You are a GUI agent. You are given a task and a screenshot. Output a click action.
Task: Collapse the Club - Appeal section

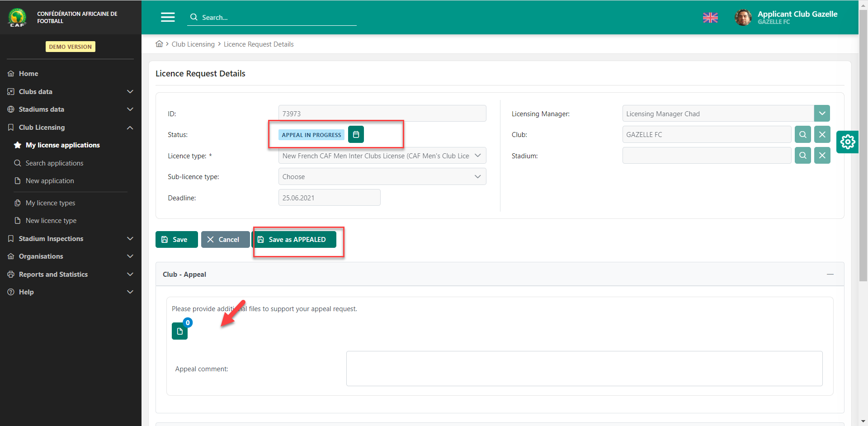pyautogui.click(x=830, y=275)
